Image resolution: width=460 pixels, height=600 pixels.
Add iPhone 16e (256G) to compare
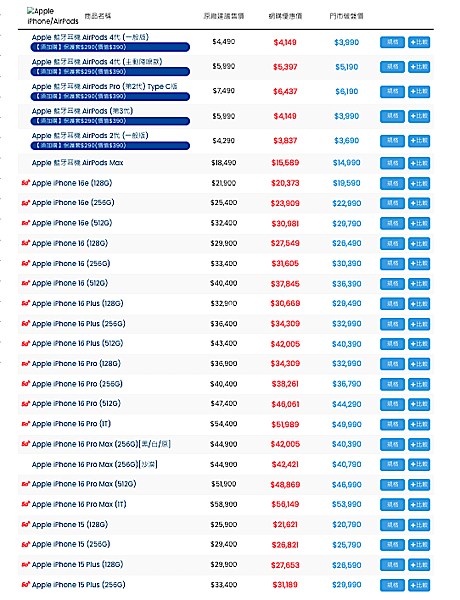click(x=419, y=203)
